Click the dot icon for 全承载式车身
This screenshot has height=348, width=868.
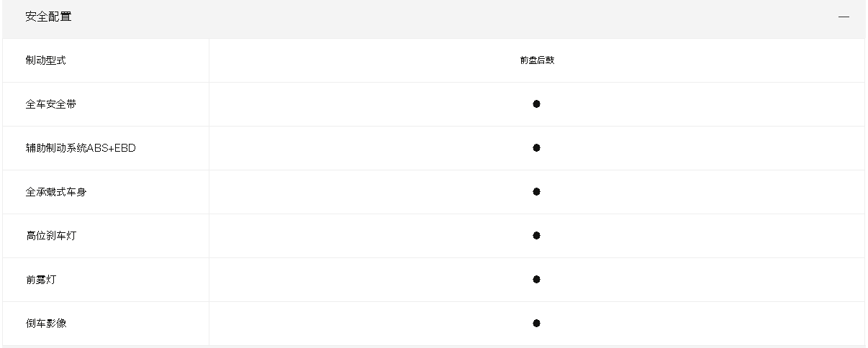point(537,192)
